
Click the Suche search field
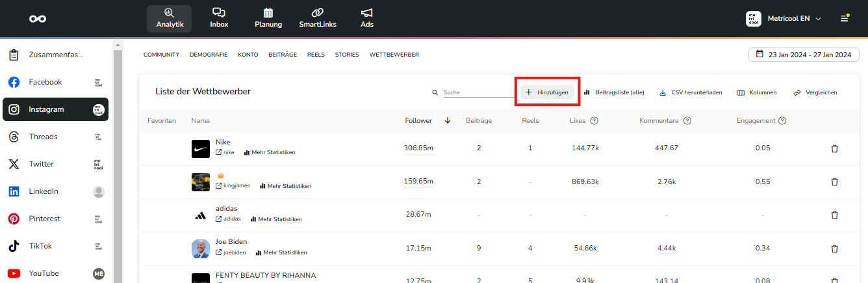(x=478, y=92)
